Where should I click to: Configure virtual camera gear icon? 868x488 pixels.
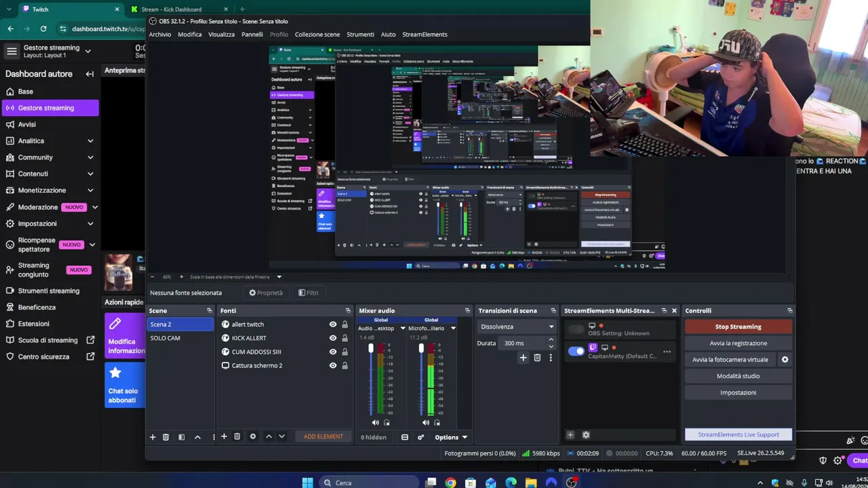785,360
